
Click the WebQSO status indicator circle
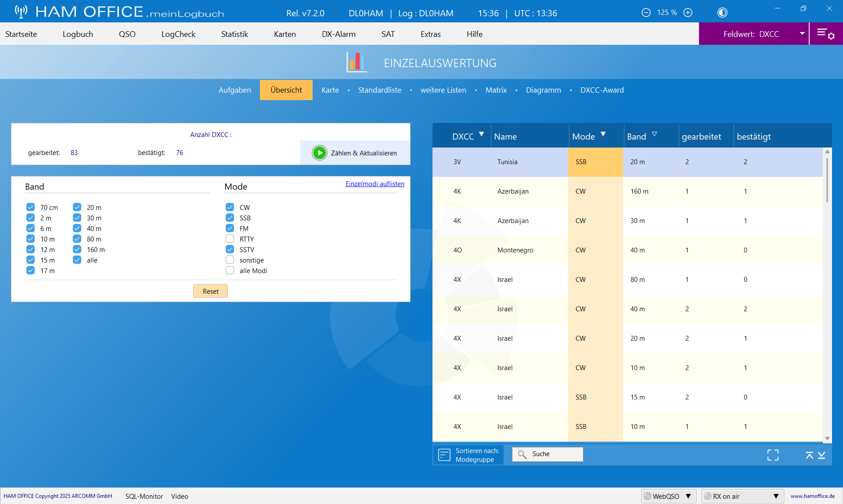(648, 496)
